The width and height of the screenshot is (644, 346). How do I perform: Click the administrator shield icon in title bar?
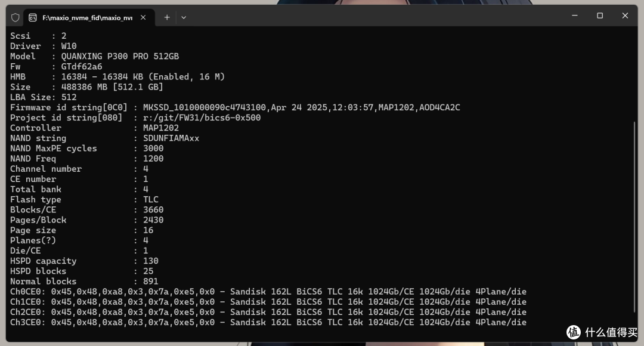click(x=15, y=18)
